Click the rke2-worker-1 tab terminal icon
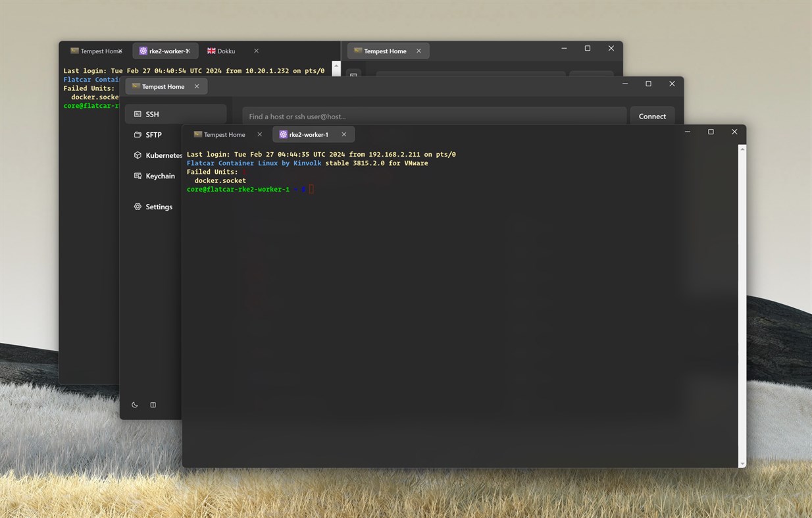Viewport: 812px width, 518px height. 283,134
